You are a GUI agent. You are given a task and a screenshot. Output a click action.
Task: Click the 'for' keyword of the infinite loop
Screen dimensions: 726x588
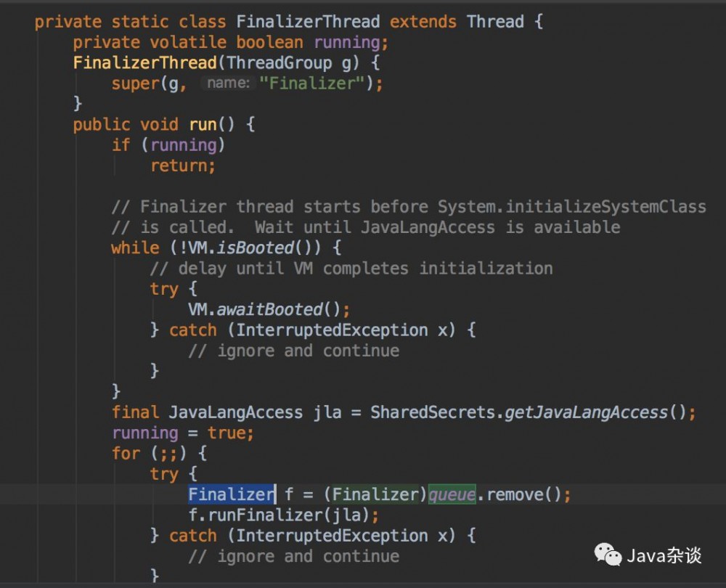click(x=126, y=453)
